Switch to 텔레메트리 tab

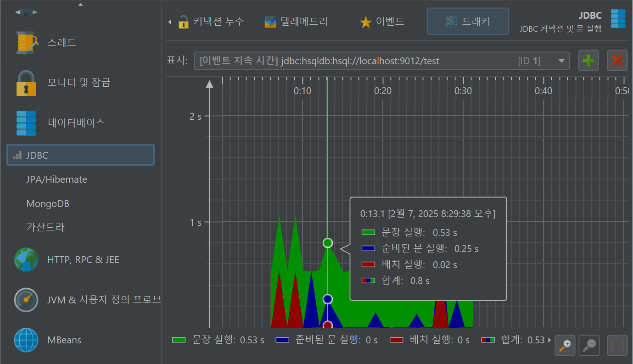297,22
